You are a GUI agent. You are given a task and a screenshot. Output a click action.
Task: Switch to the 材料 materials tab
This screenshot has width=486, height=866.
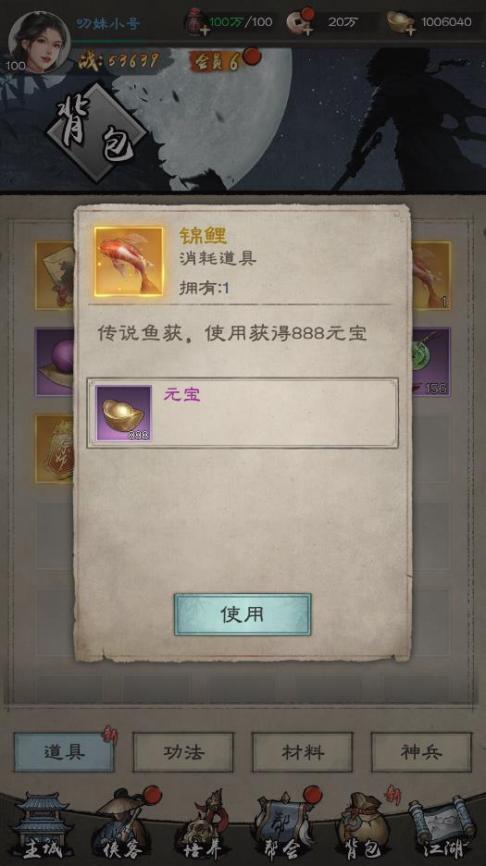click(x=302, y=752)
